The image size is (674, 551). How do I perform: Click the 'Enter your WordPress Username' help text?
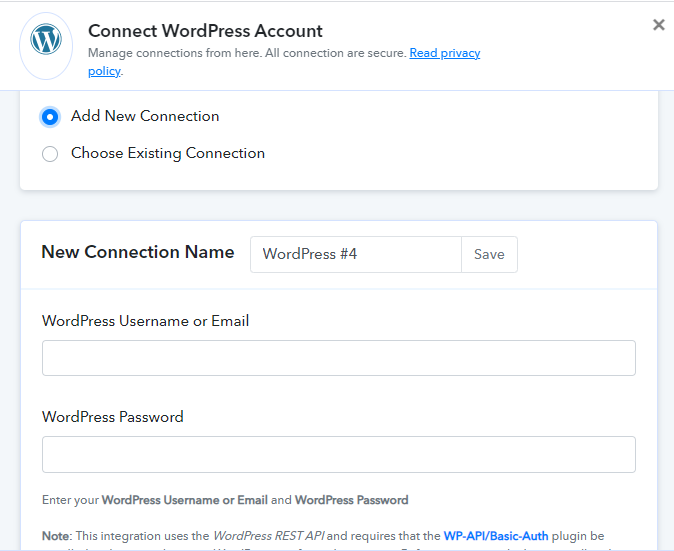(225, 500)
